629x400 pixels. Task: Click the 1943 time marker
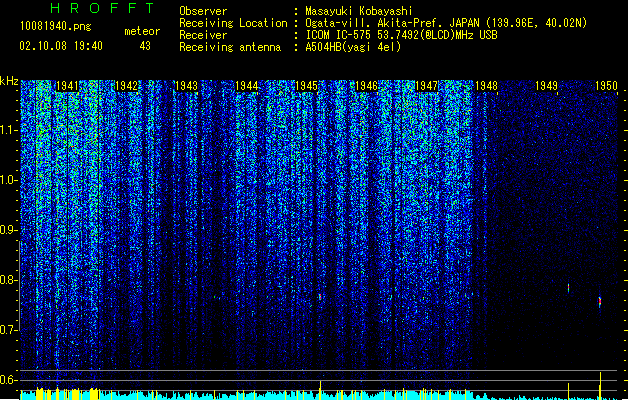coord(187,86)
